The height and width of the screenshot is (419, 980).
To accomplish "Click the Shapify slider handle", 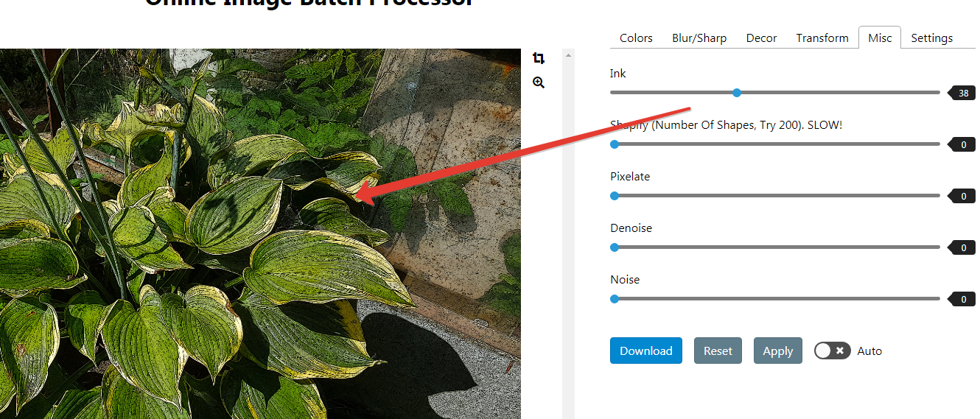I will 615,144.
